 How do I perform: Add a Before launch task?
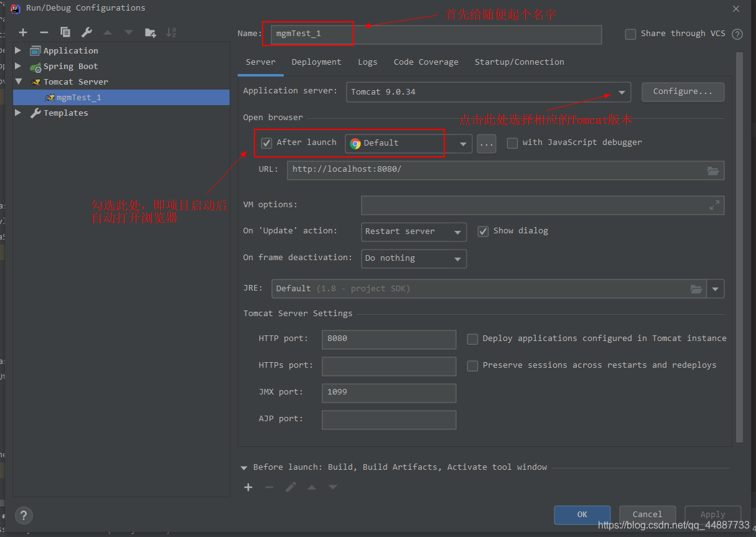click(x=248, y=487)
